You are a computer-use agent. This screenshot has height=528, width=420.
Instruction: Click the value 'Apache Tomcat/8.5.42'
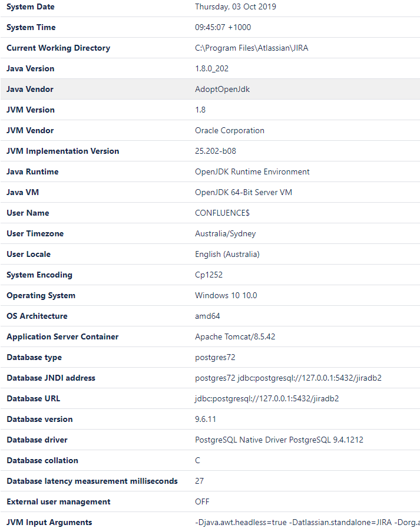(x=235, y=336)
